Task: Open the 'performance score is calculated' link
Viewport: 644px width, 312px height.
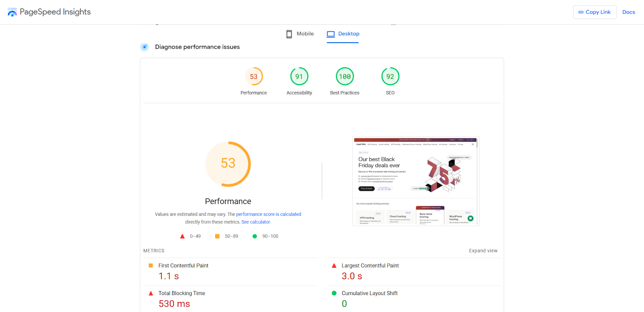Action: pos(268,214)
